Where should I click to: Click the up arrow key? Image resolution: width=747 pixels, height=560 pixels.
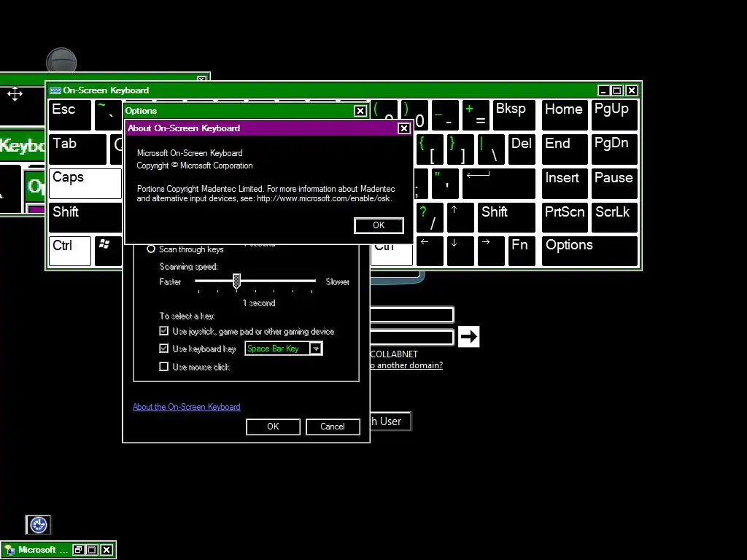tap(460, 217)
